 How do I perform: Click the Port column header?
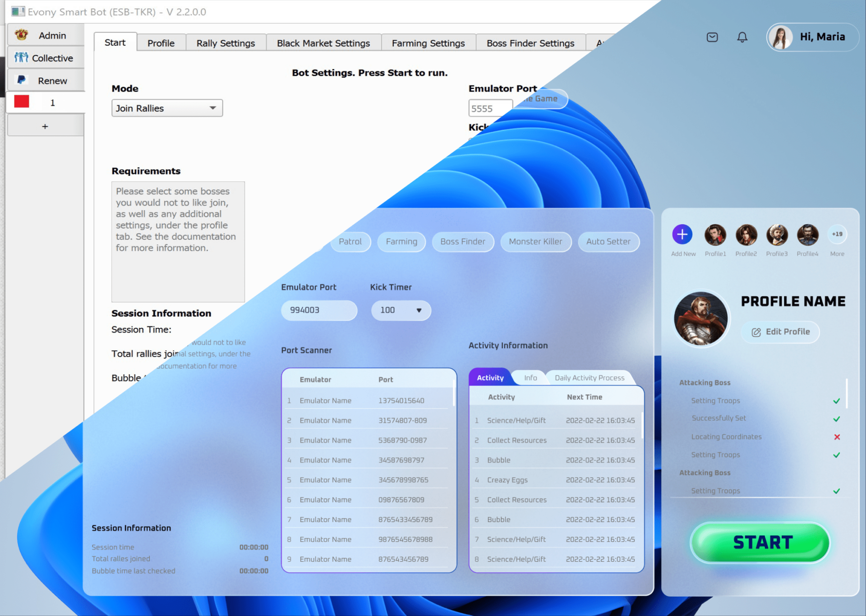tap(386, 380)
